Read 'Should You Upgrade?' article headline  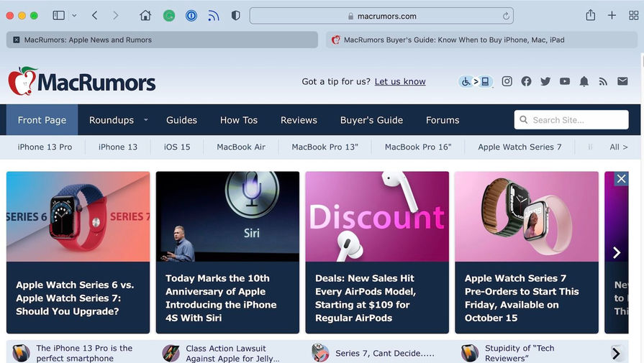(x=75, y=298)
